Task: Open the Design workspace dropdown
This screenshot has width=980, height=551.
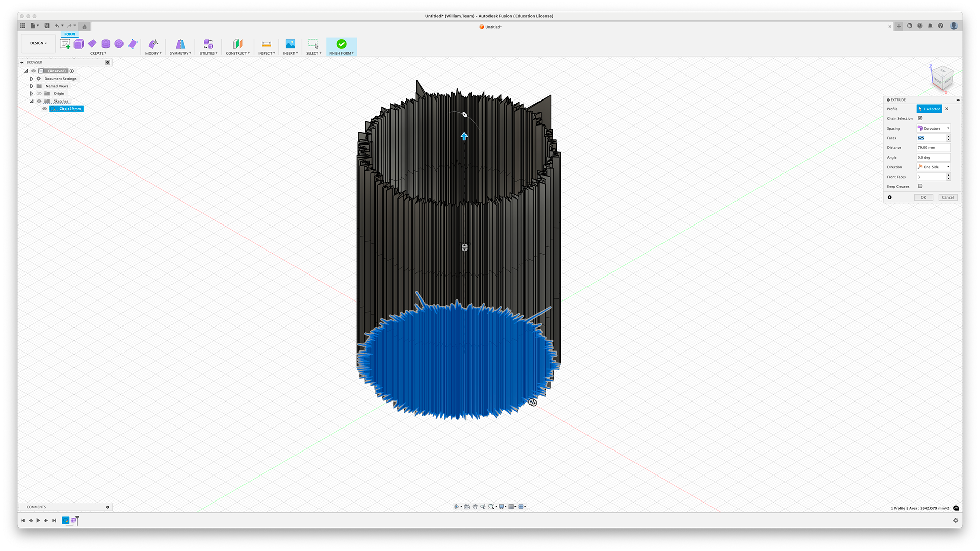Action: tap(38, 43)
